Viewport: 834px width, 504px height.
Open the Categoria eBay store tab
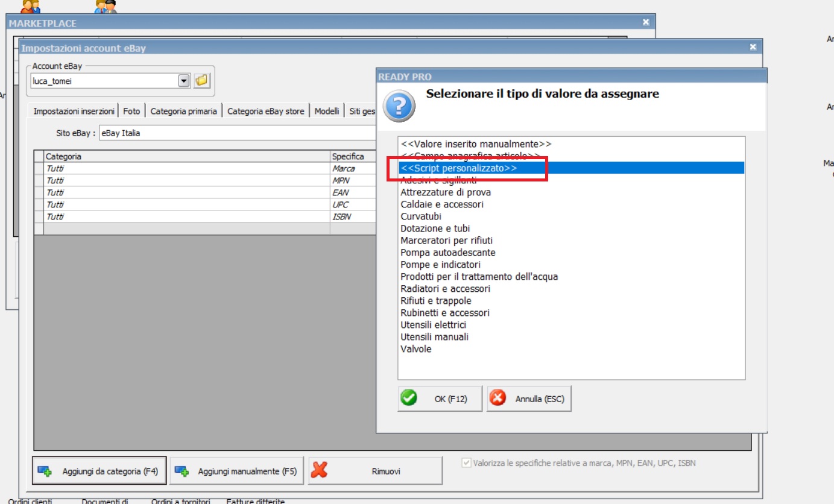266,111
